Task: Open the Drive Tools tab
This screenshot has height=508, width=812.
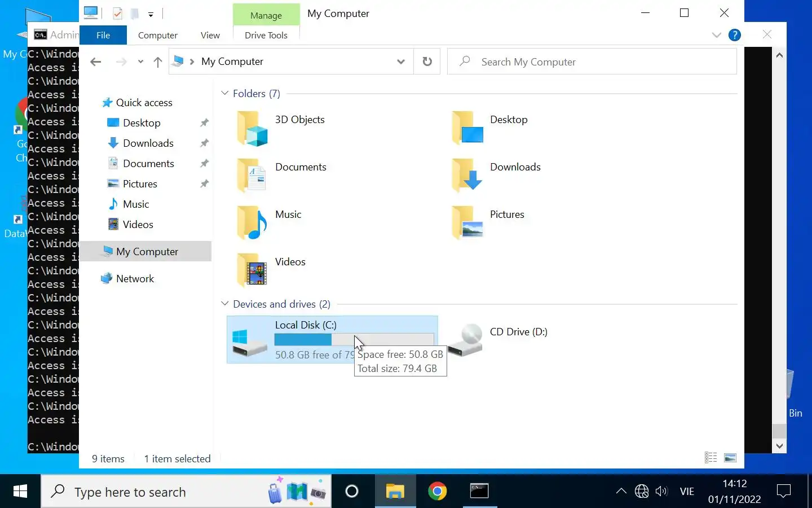Action: pos(266,35)
